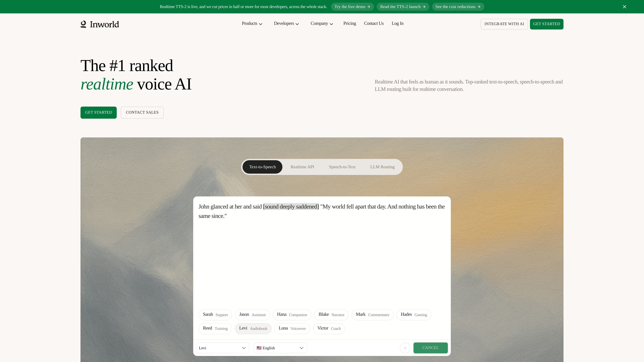Select the Hades Gaming voice chip
Viewport: 644px width, 362px height.
pyautogui.click(x=414, y=315)
